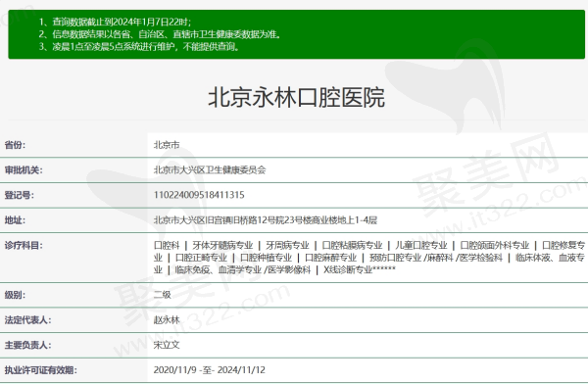Click the heading 北京永林口腔医院
This screenshot has height=384, width=588.
pyautogui.click(x=296, y=98)
